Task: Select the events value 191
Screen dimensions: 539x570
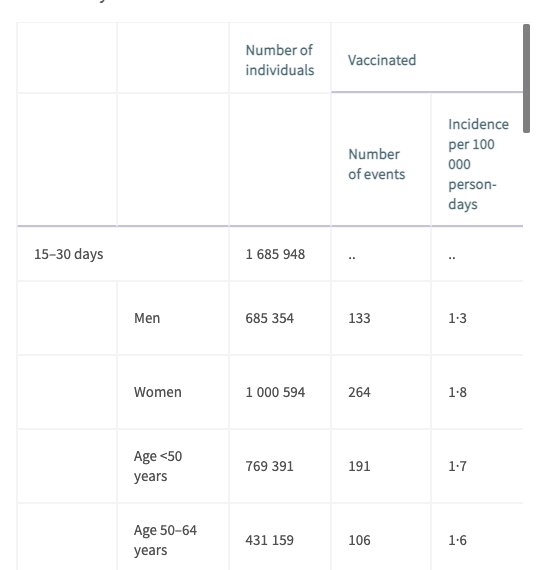Action: [x=359, y=466]
